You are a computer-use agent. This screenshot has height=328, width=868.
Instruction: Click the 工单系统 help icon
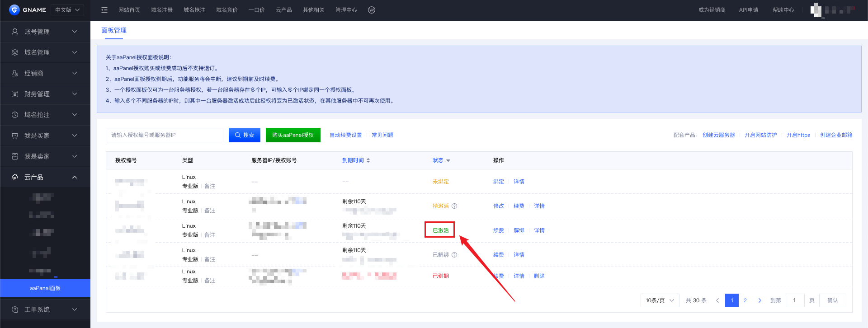coord(15,309)
